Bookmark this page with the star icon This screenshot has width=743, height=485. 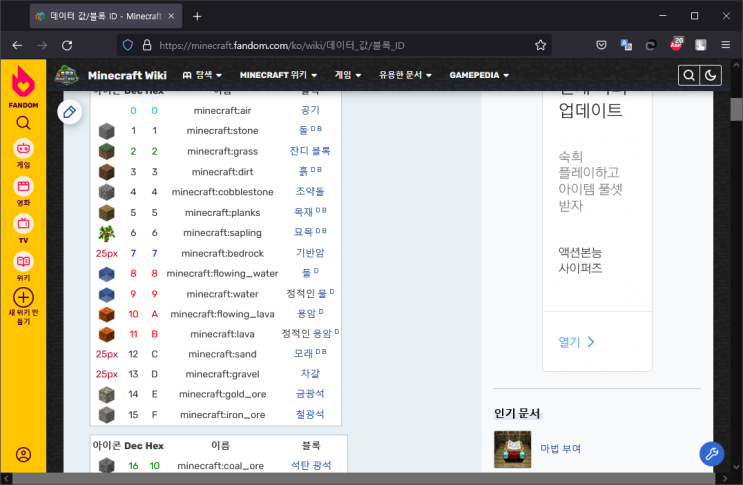click(x=540, y=45)
